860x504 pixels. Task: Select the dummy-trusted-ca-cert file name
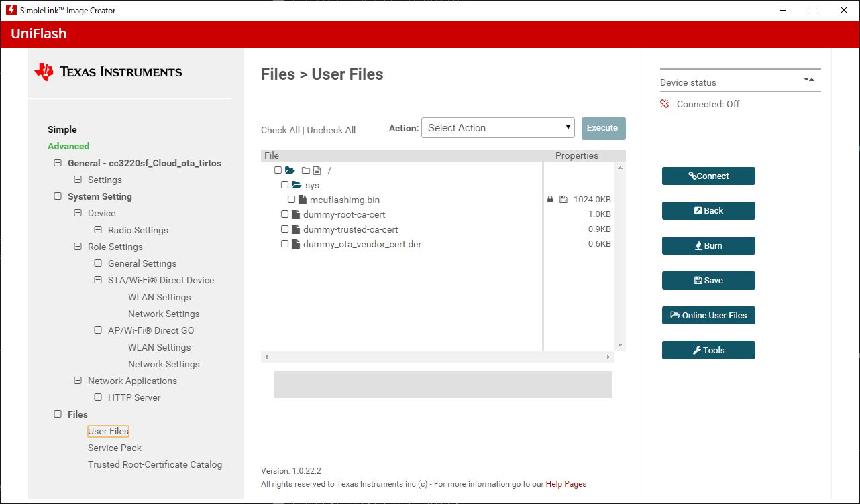(351, 229)
